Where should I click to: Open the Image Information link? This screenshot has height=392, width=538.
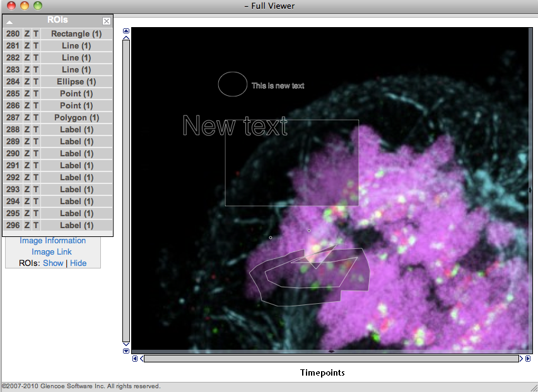coord(52,241)
